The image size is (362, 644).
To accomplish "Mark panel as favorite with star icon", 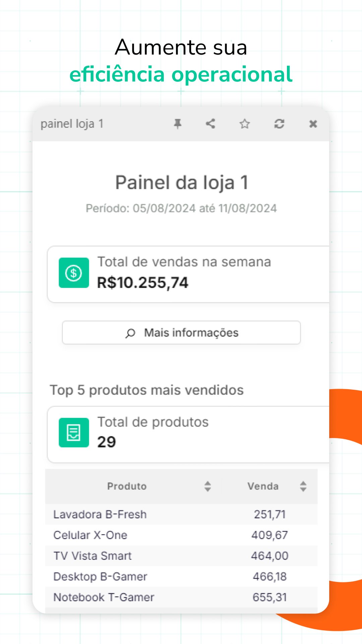I will point(245,124).
